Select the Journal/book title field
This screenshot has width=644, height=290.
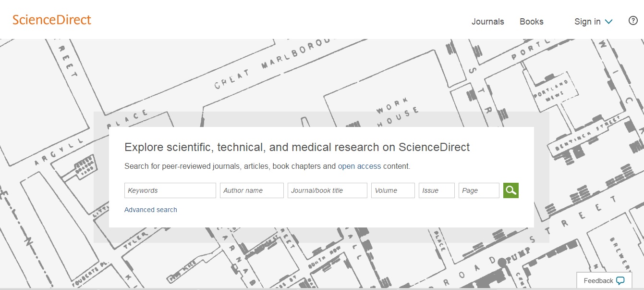[328, 190]
